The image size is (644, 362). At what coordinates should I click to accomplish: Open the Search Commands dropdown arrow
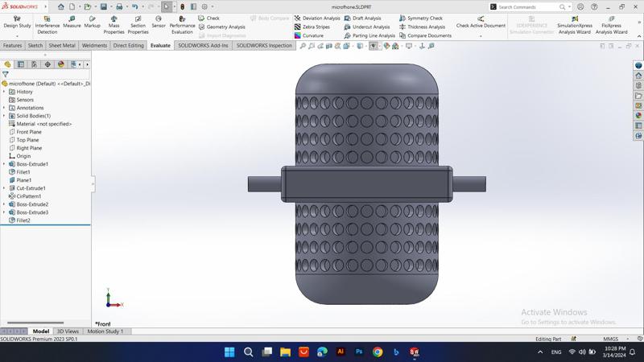(569, 7)
